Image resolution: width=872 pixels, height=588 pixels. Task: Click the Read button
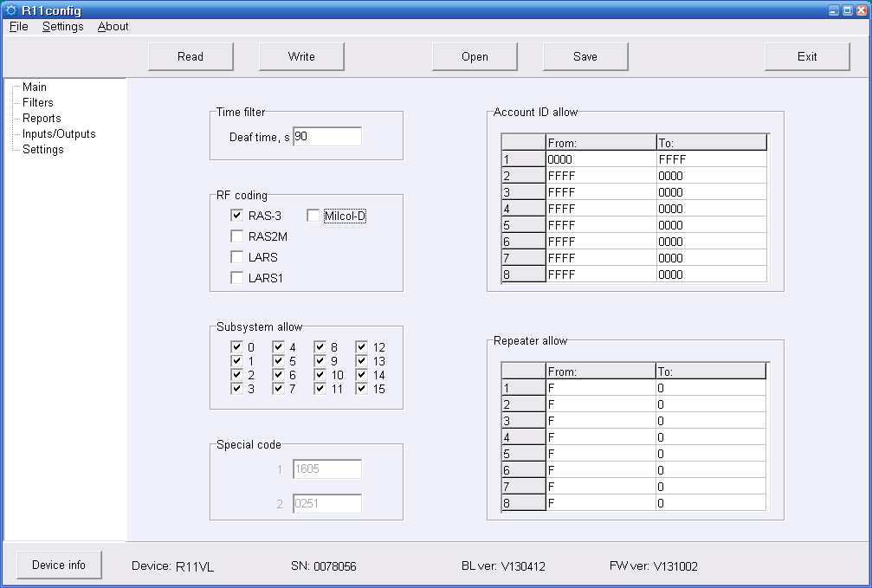click(191, 56)
